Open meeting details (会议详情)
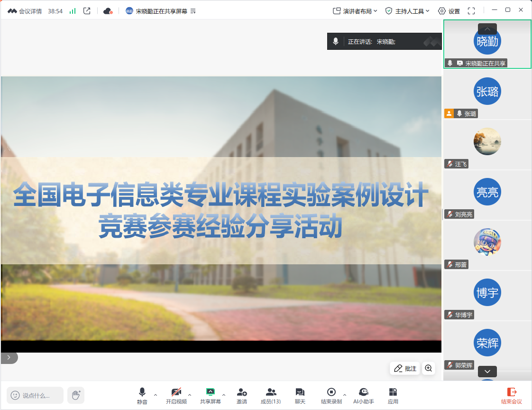532x410 pixels. pyautogui.click(x=25, y=11)
